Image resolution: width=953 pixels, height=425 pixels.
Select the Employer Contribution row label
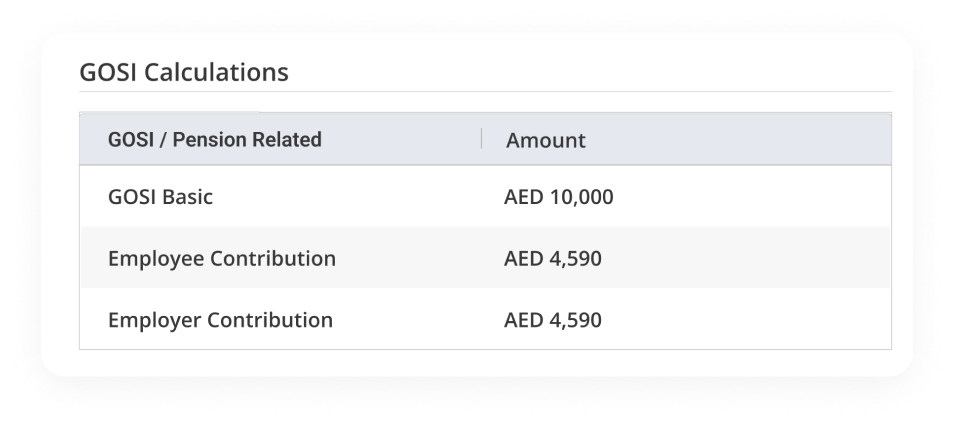221,320
